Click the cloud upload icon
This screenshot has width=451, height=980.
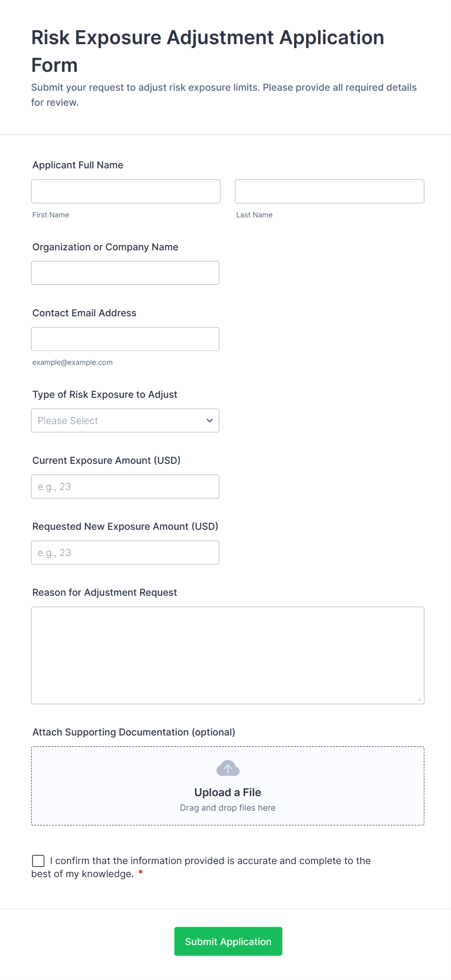pos(227,768)
